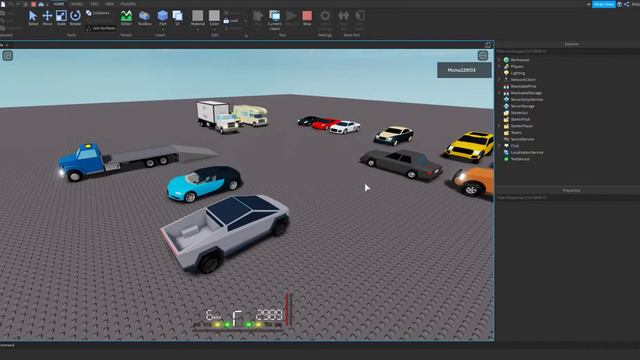640x360 pixels.
Task: Expand the Chat node in Explorer
Action: tap(500, 146)
